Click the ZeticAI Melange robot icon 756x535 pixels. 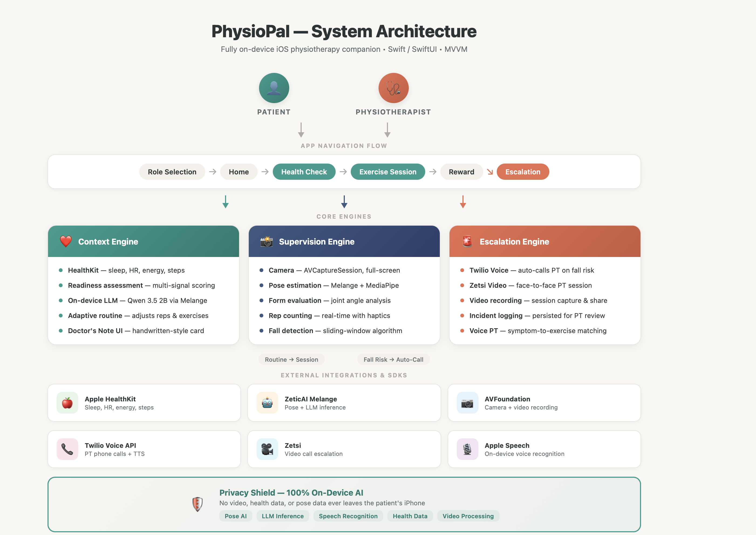[267, 402]
